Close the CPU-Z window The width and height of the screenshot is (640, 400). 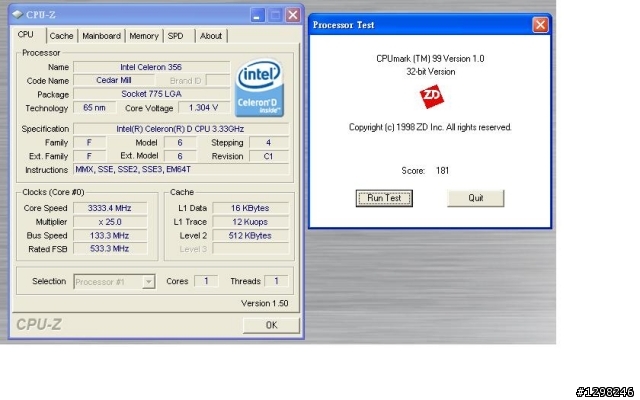pos(293,15)
